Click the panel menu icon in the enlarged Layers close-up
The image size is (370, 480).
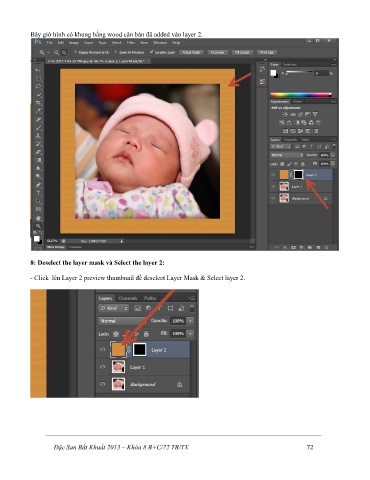(x=192, y=298)
